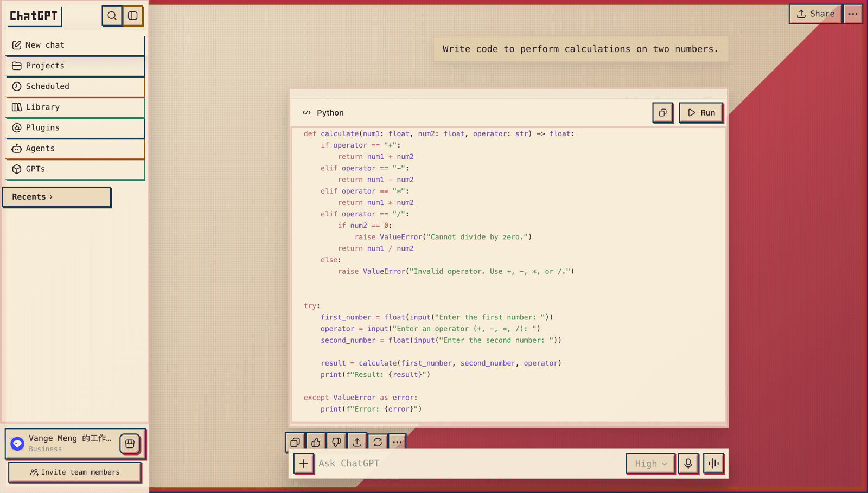Start a New chat
Viewport: 868px width, 493px height.
(75, 45)
